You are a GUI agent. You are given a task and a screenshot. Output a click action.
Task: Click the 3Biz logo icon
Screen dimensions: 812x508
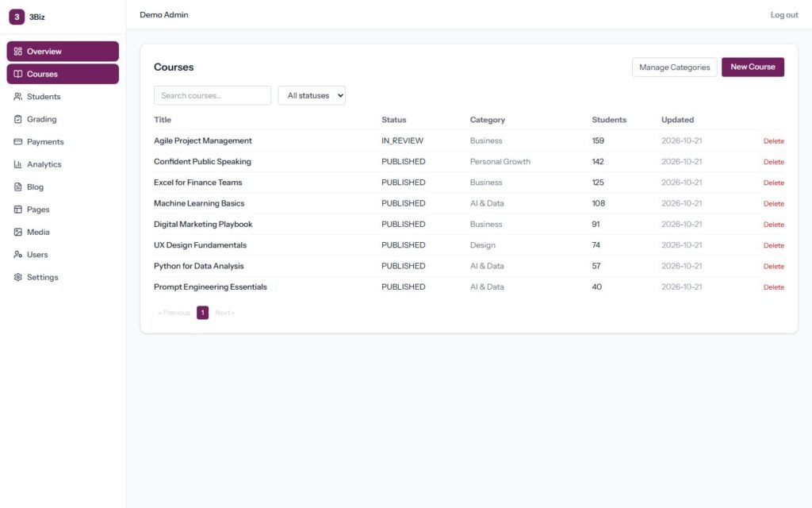click(17, 17)
